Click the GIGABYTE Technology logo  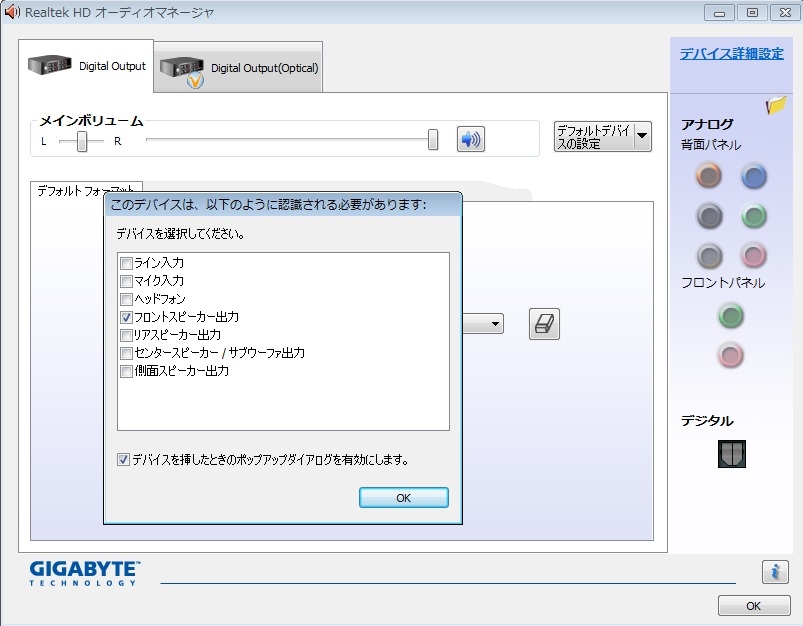[84, 573]
